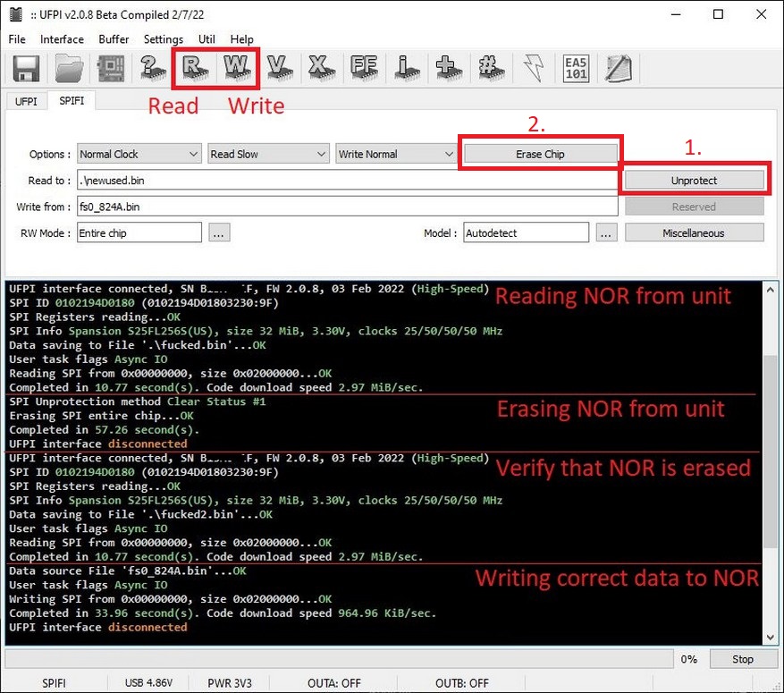The width and height of the screenshot is (784, 693).
Task: Click the FF blank check chip icon
Action: pos(362,68)
